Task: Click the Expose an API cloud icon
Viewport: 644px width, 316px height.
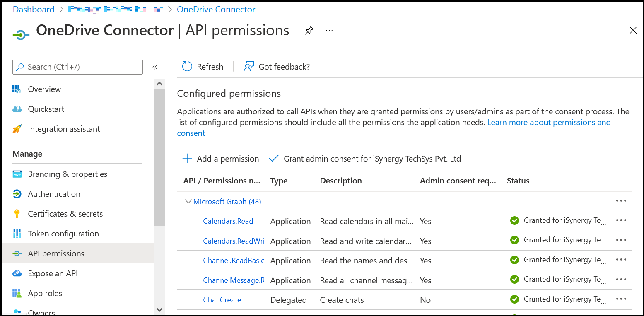Action: click(17, 273)
